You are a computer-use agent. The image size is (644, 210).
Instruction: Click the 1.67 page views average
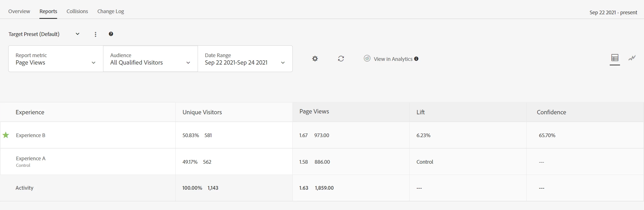click(303, 135)
